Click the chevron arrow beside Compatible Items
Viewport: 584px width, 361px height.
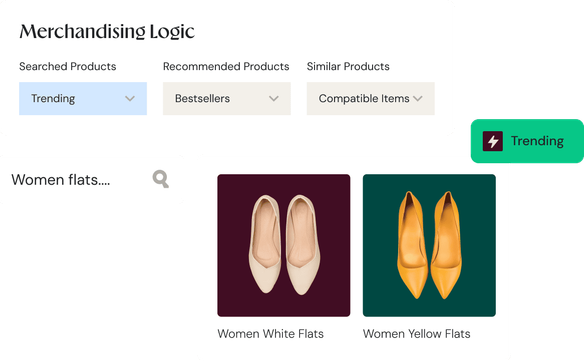click(x=418, y=99)
